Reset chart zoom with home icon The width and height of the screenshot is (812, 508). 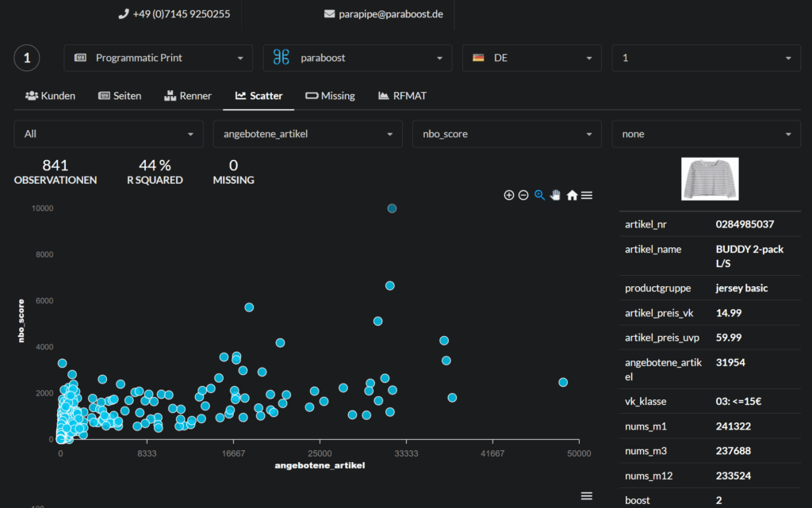[x=572, y=195]
